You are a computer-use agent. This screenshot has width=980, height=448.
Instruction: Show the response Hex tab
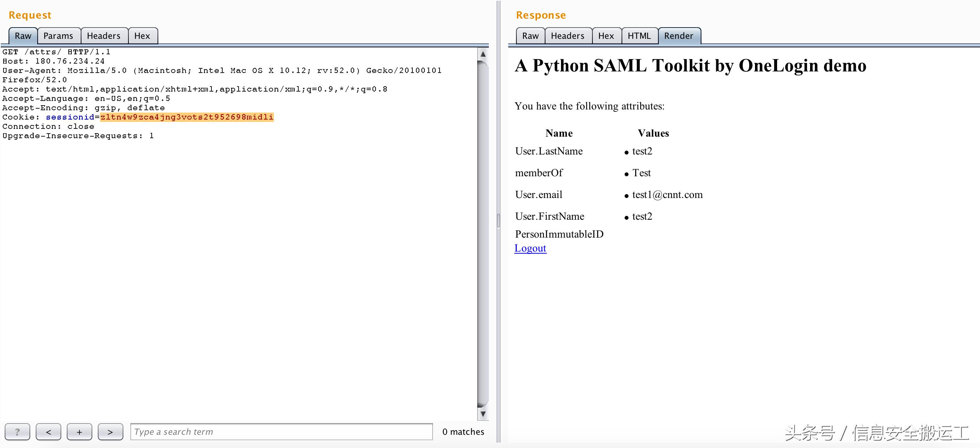pyautogui.click(x=606, y=36)
